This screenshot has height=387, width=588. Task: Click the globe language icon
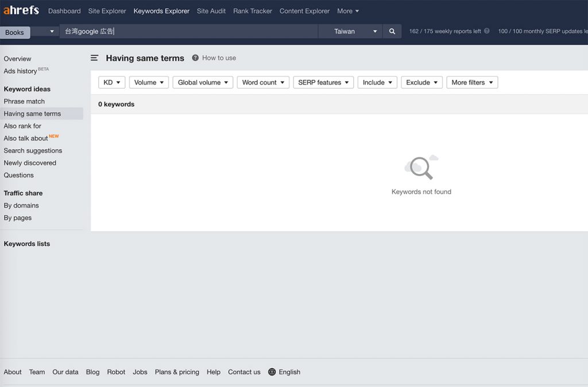272,371
